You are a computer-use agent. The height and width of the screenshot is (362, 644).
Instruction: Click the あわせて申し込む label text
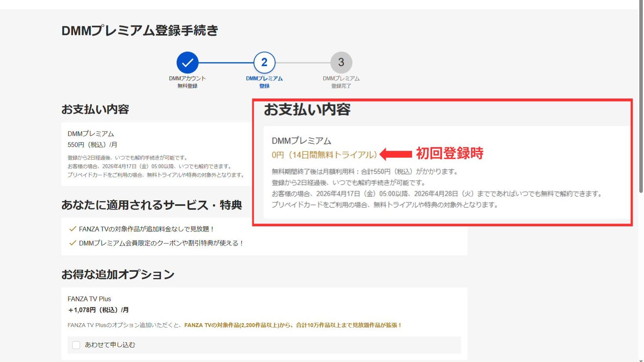click(x=110, y=345)
